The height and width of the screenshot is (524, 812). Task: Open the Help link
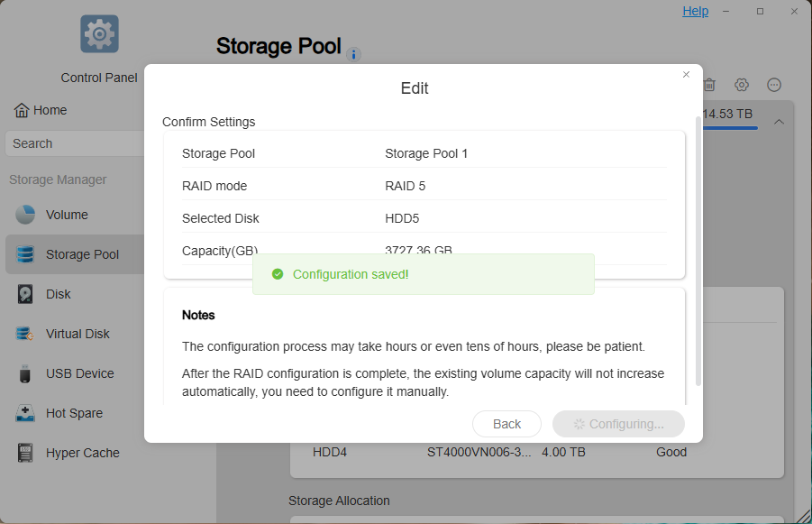coord(695,11)
